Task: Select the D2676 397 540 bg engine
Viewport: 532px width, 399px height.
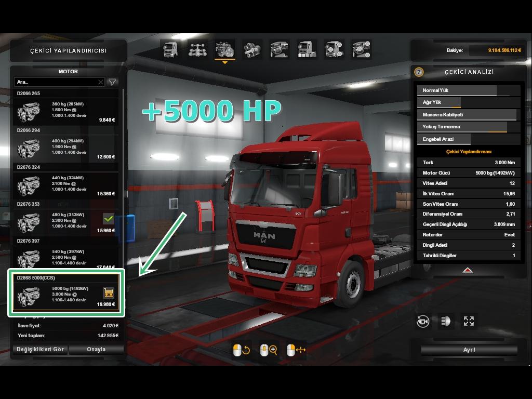Action: tap(66, 258)
